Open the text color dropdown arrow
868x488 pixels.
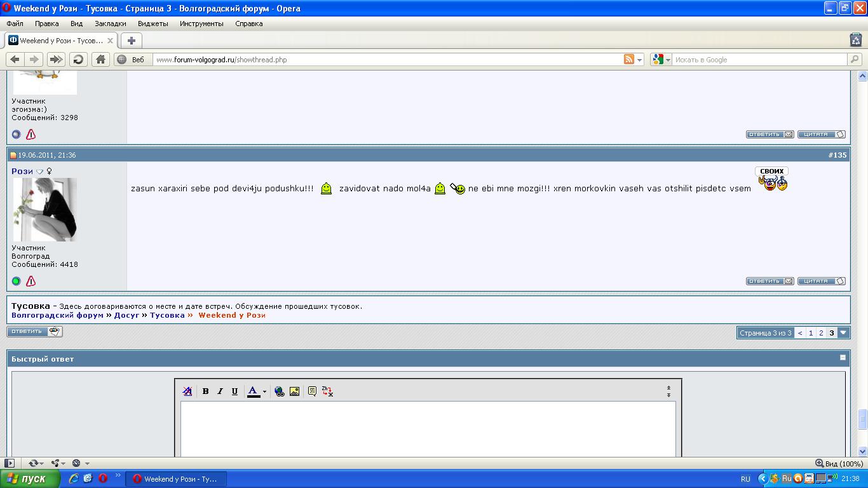(264, 391)
